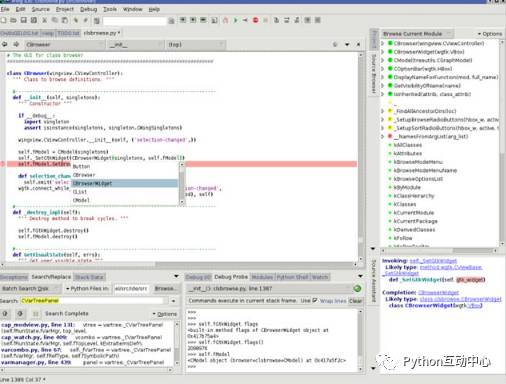The width and height of the screenshot is (506, 384).
Task: Expand the __NamesFromArgList tree node
Action: (x=383, y=136)
